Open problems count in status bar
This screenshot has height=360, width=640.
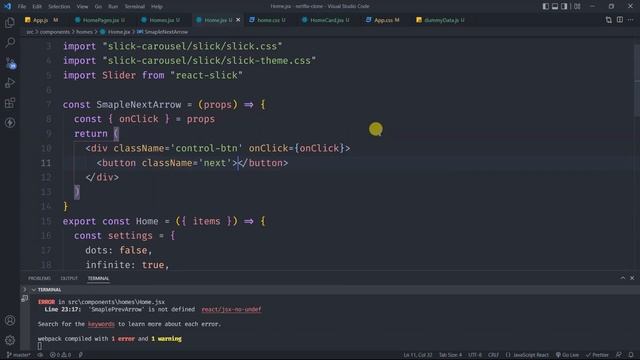click(60, 355)
